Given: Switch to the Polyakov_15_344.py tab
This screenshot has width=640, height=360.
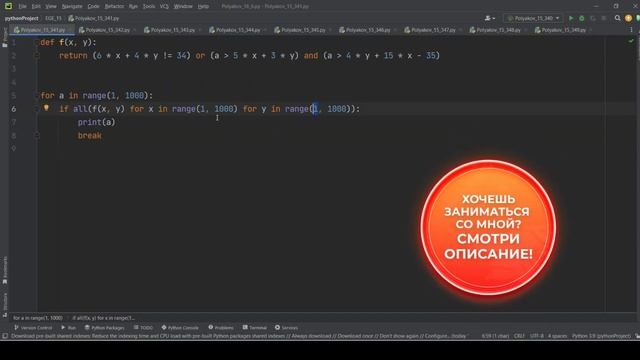Looking at the screenshot, I should point(238,30).
